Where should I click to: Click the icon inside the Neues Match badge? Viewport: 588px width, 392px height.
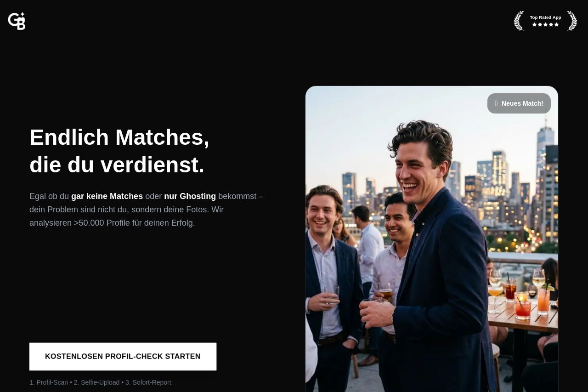pos(496,103)
